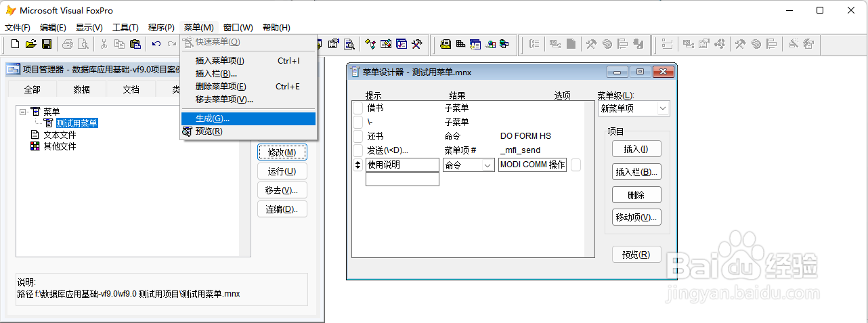Click the mover box left of 发送(\<D)...

coord(358,150)
